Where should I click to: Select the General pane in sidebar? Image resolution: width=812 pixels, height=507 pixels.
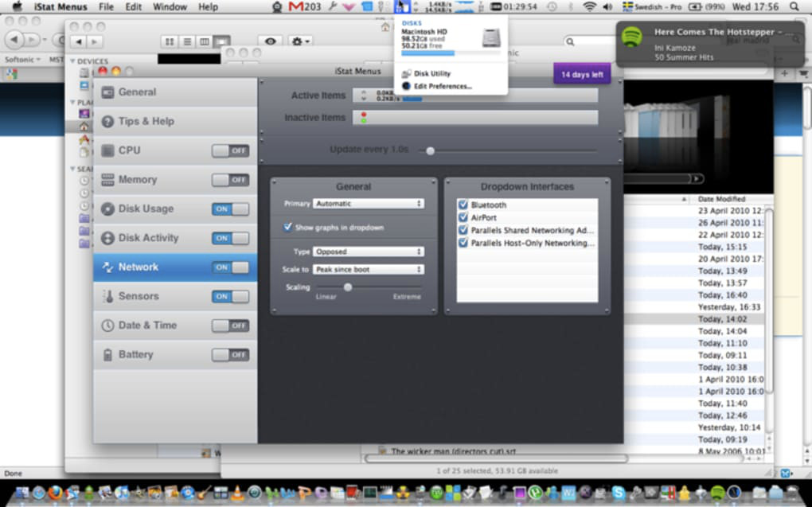pyautogui.click(x=175, y=92)
